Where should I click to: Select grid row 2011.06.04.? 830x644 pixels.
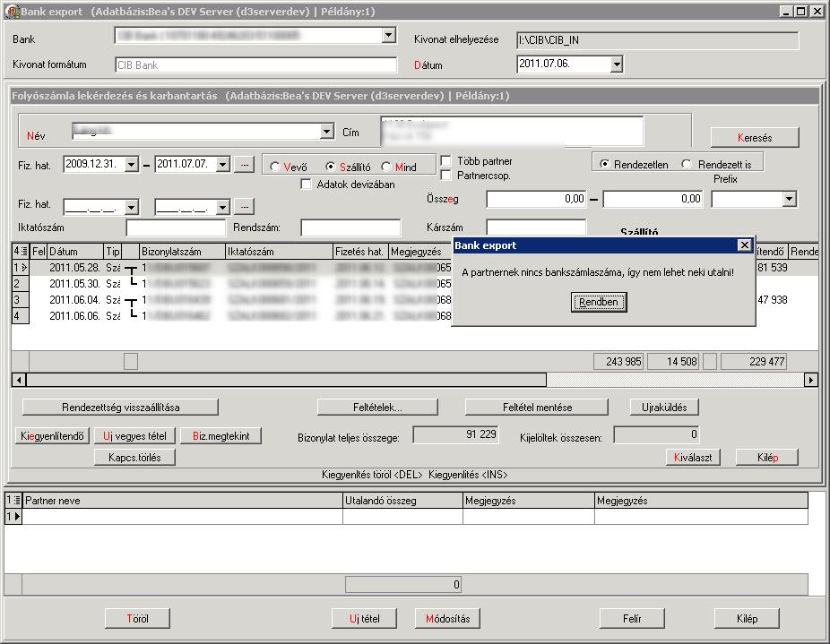[230, 299]
